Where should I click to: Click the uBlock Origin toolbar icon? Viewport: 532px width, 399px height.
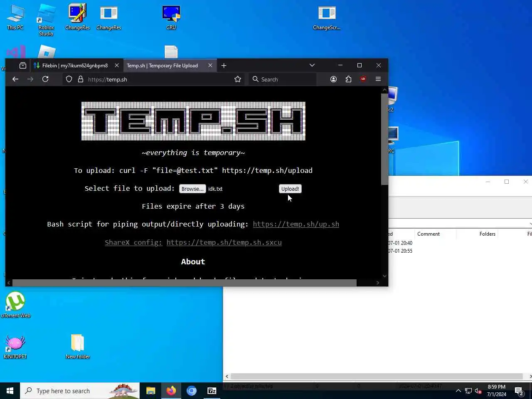pos(363,79)
